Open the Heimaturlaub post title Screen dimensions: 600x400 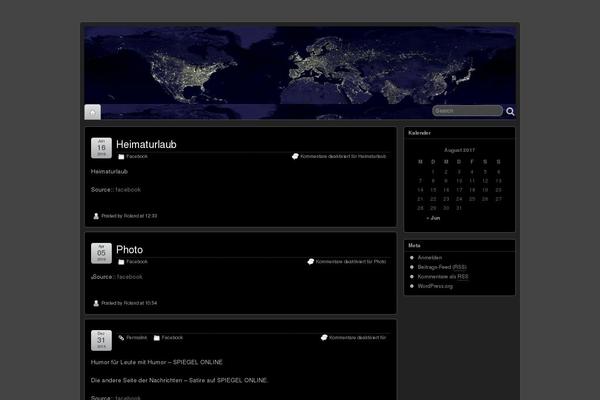(146, 144)
